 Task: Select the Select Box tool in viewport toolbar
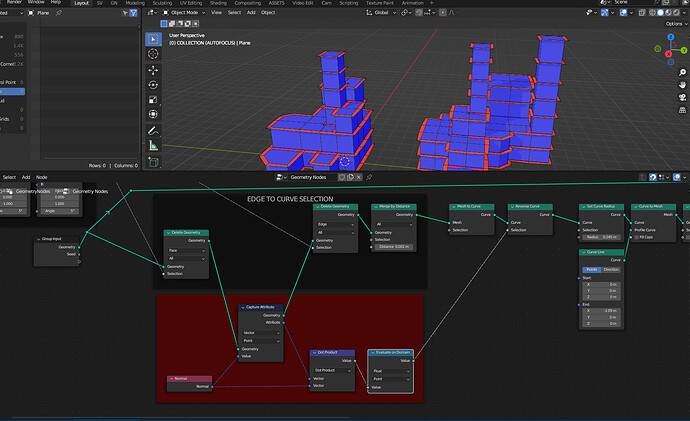tap(153, 39)
